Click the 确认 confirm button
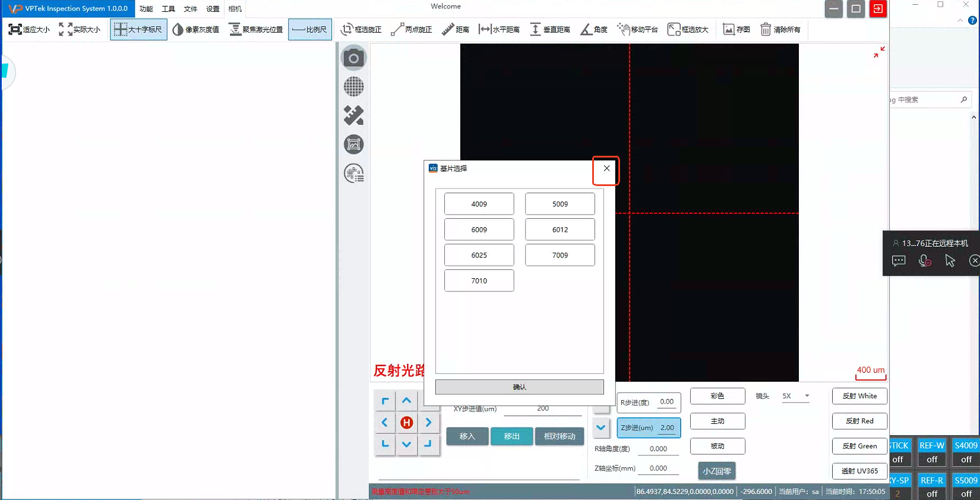Image resolution: width=980 pixels, height=500 pixels. 519,387
